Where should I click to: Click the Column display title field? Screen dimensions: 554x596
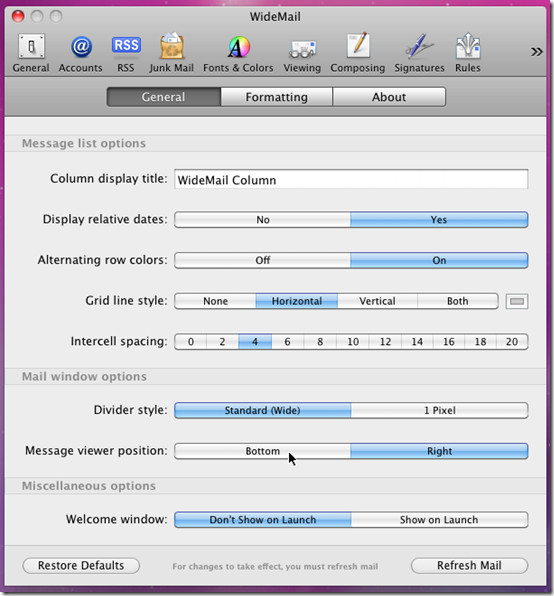(351, 179)
